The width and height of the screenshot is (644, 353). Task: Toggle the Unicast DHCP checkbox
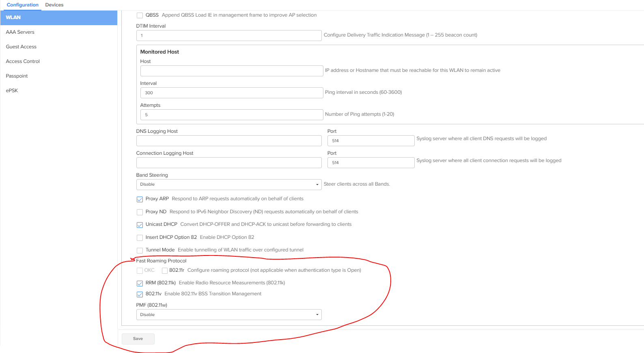click(140, 225)
